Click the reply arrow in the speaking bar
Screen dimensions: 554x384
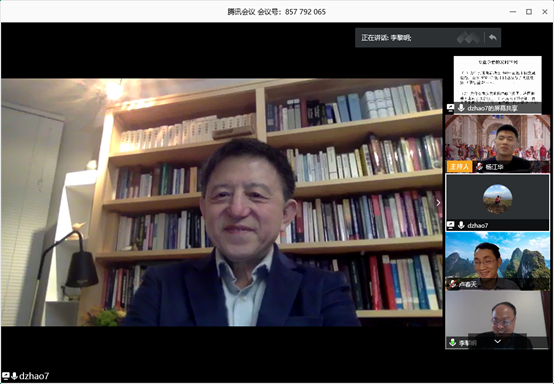tap(493, 37)
